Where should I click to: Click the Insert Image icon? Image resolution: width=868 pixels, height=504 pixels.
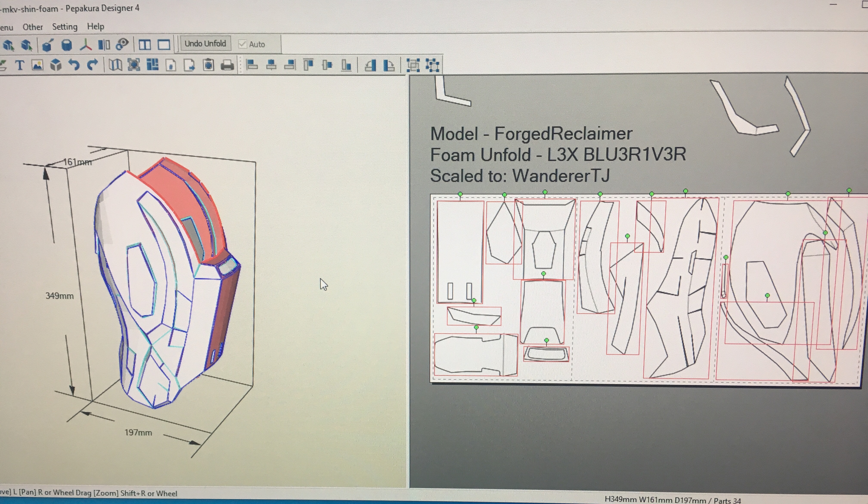pos(37,65)
